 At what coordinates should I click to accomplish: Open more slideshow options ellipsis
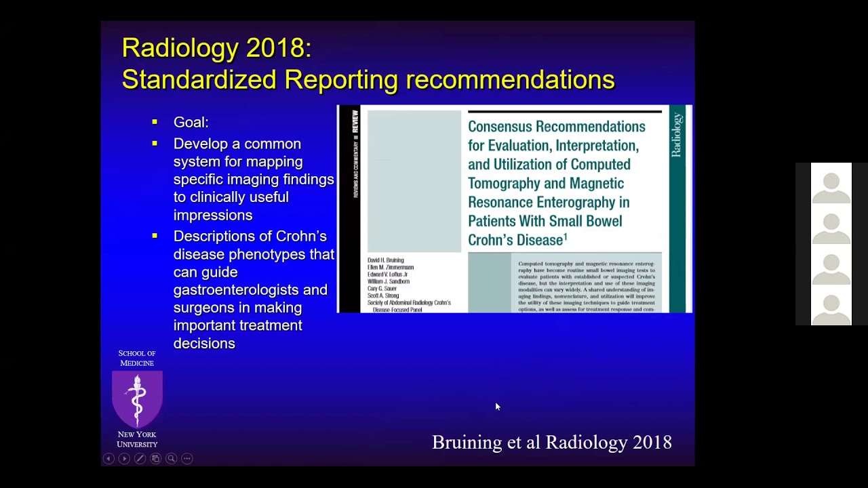[x=187, y=459]
